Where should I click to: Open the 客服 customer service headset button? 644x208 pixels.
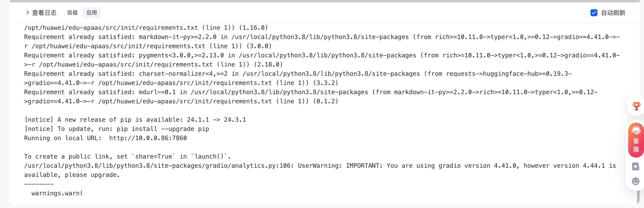(x=636, y=140)
